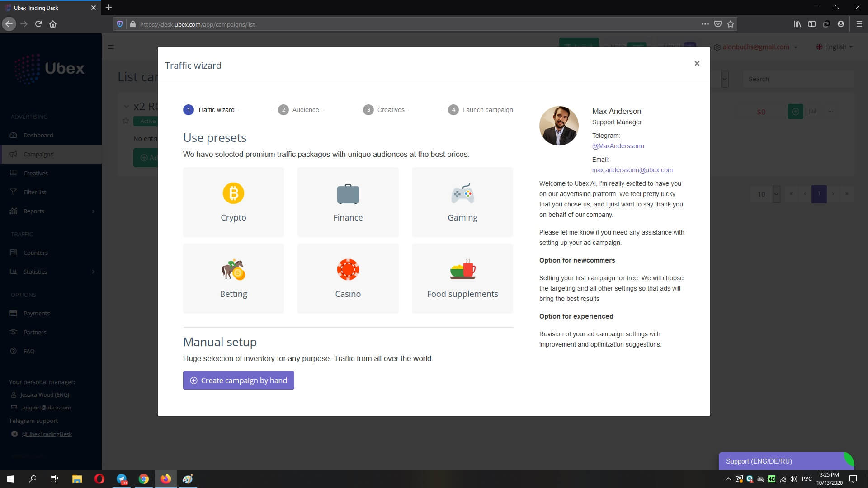868x488 pixels.
Task: Open the account email dropdown
Action: [x=755, y=47]
